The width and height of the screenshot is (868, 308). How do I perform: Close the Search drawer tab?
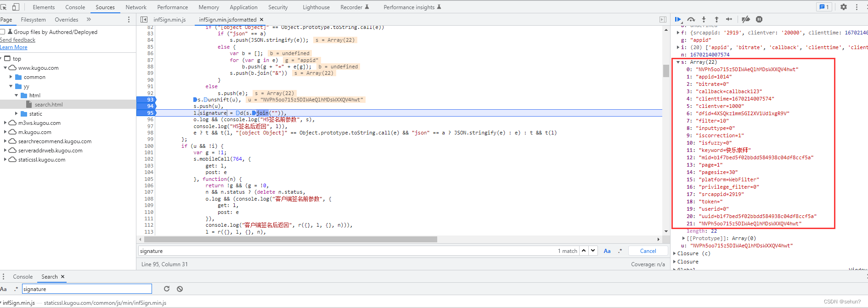click(63, 277)
